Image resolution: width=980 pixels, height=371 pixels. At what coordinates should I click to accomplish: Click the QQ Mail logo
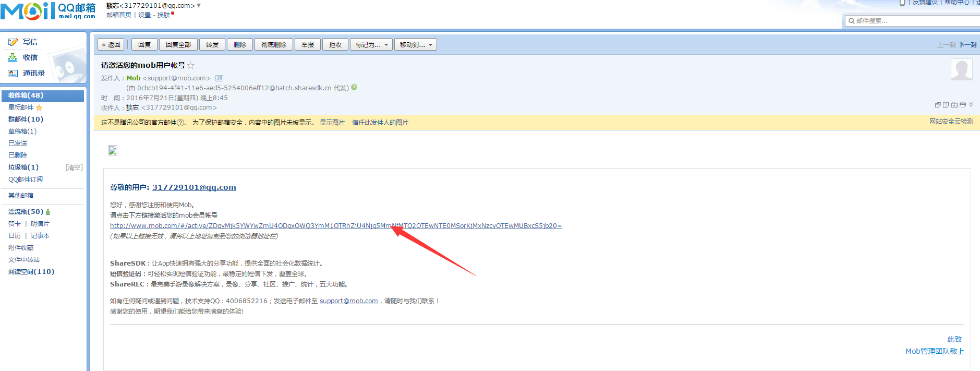pos(48,10)
